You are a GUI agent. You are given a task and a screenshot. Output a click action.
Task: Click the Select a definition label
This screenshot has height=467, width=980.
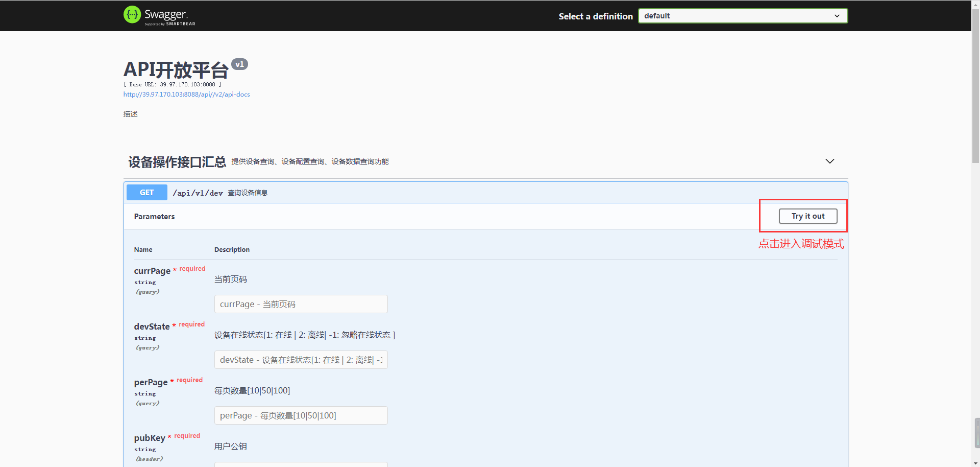[x=596, y=16]
